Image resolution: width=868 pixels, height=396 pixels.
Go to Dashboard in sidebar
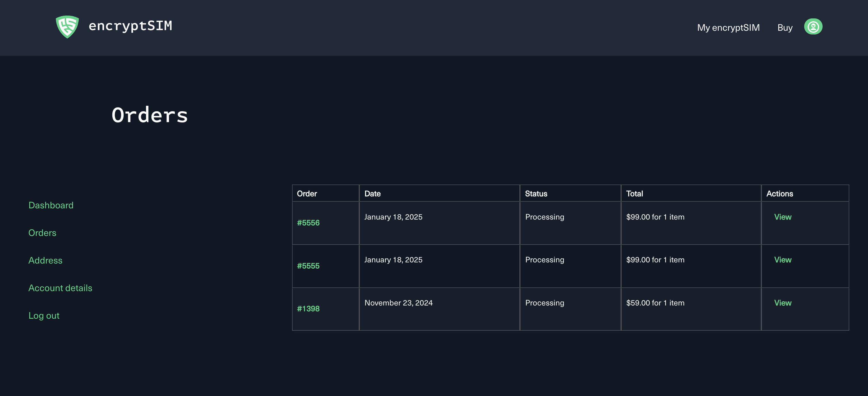51,205
